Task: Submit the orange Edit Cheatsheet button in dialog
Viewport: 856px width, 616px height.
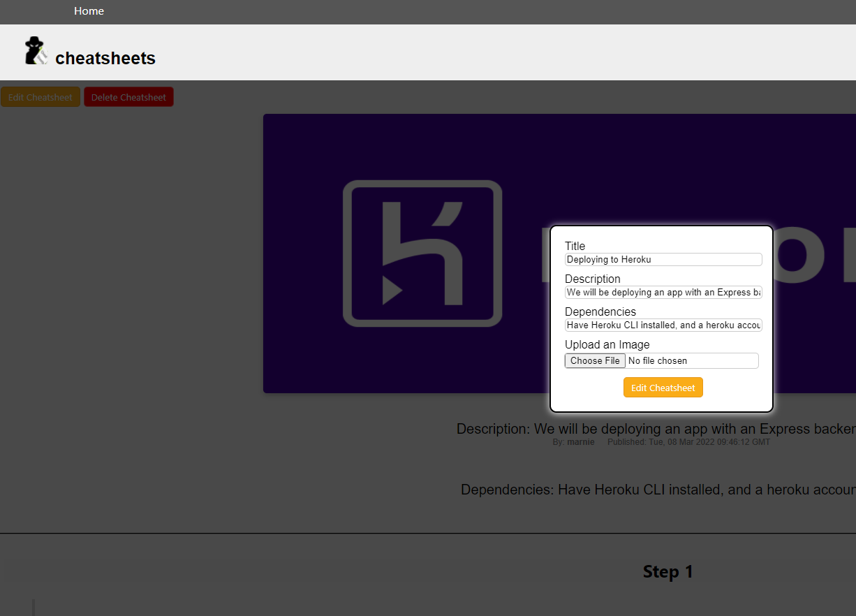Action: pyautogui.click(x=663, y=388)
